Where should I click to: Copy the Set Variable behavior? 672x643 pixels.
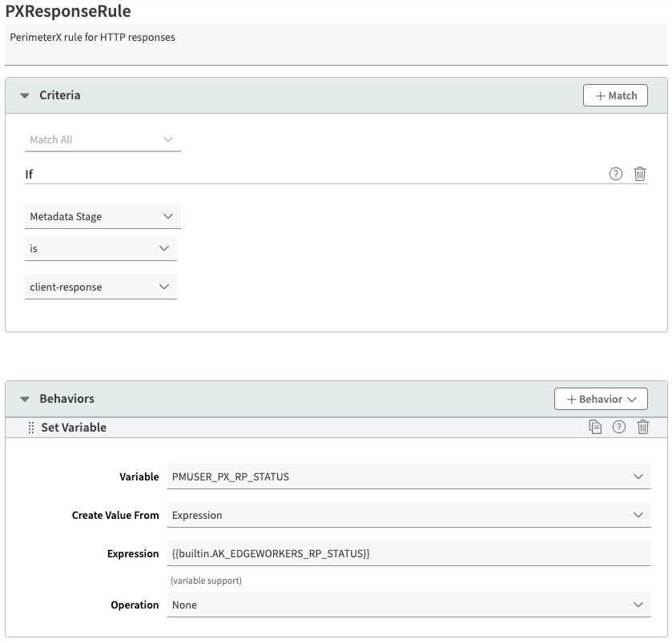[595, 428]
